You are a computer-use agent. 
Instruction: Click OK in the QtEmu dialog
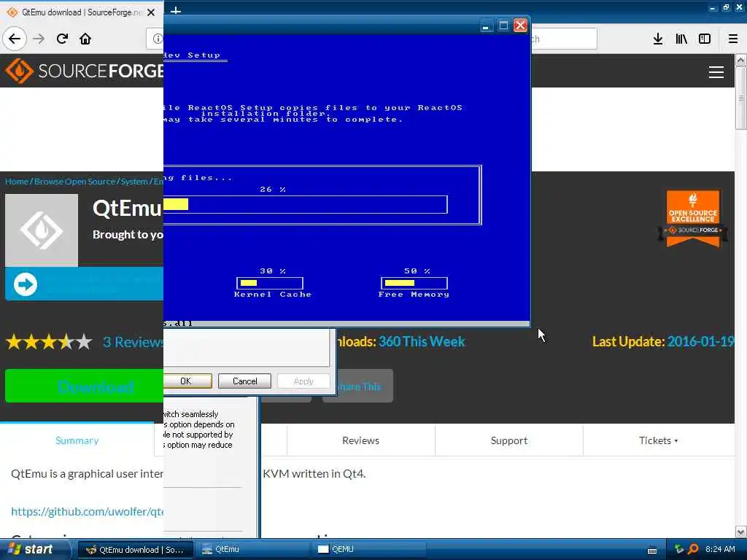[x=187, y=381]
